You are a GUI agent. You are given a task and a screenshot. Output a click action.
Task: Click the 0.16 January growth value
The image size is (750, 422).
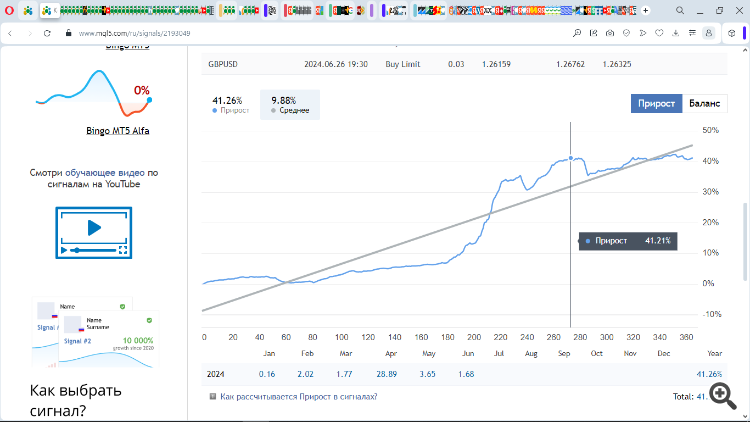pyautogui.click(x=267, y=374)
